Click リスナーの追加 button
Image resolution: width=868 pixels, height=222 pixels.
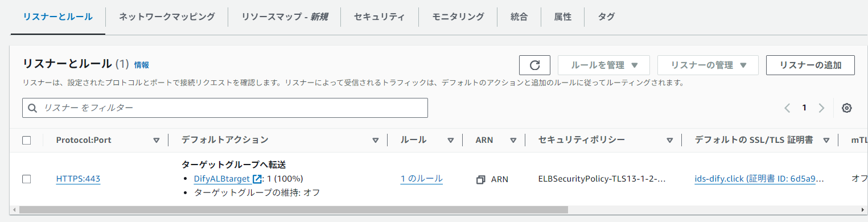tap(811, 65)
